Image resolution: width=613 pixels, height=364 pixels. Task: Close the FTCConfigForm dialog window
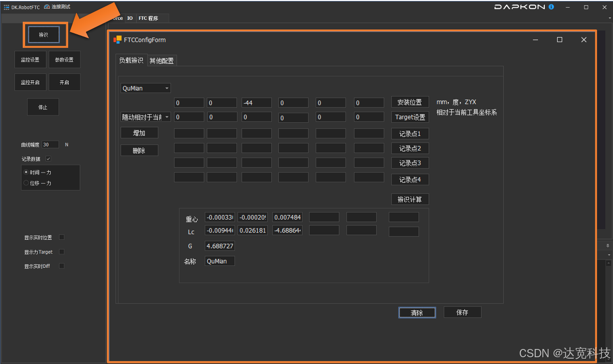pos(584,40)
